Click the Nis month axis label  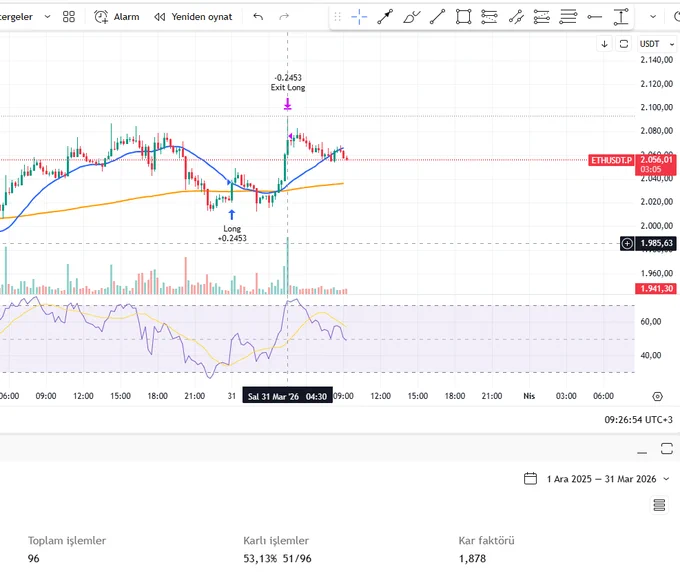coord(529,396)
